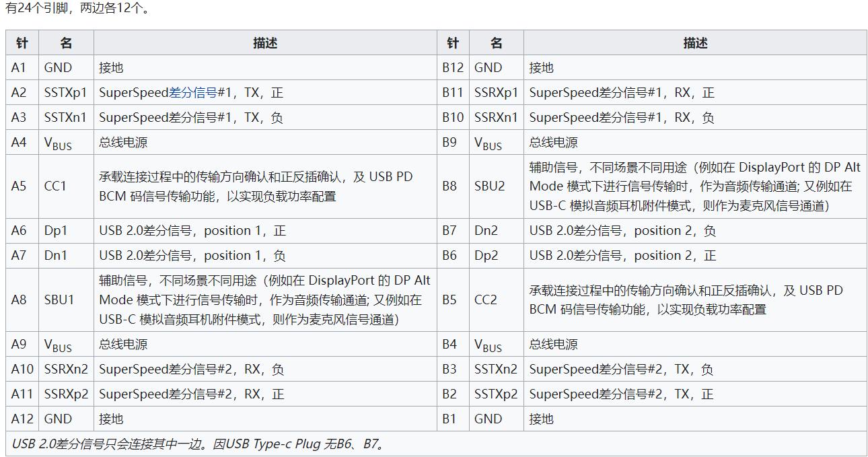Select the B1 GND row description 接地
This screenshot has width=868, height=457.
(x=542, y=419)
